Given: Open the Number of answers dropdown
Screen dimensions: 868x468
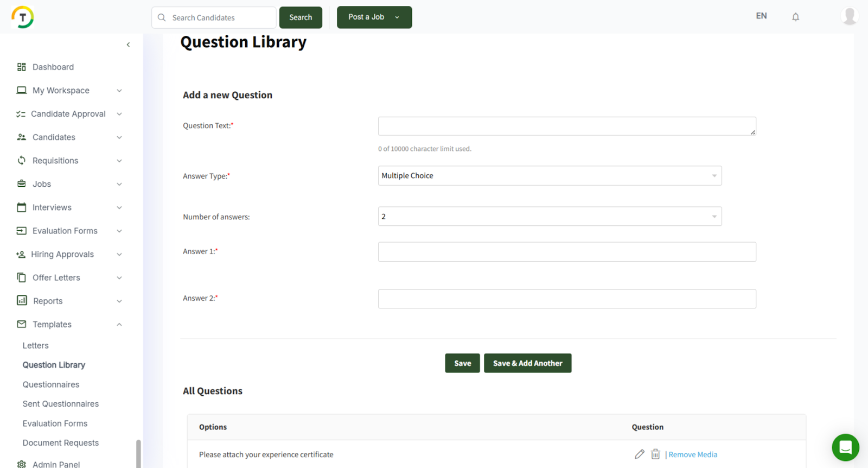Looking at the screenshot, I should (549, 217).
